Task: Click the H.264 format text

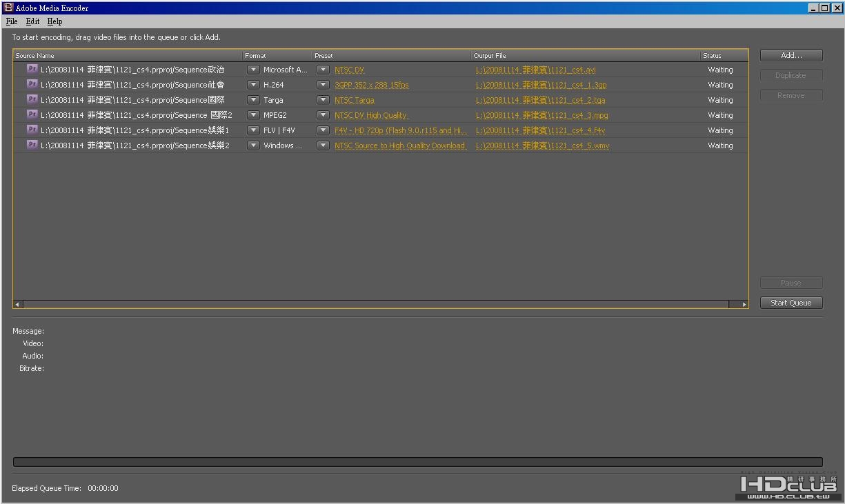Action: pos(273,85)
